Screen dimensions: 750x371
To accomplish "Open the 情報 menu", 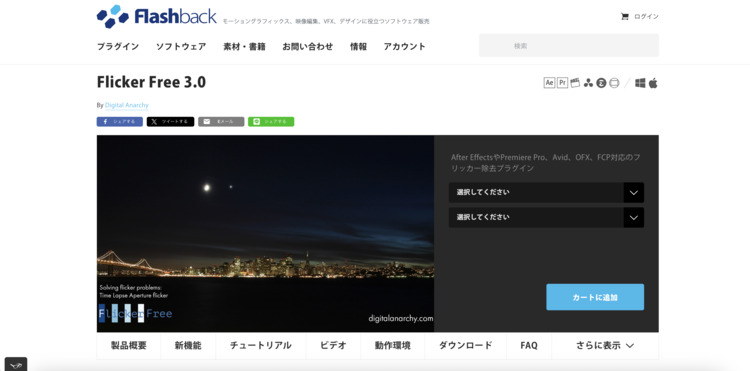I will tap(358, 46).
